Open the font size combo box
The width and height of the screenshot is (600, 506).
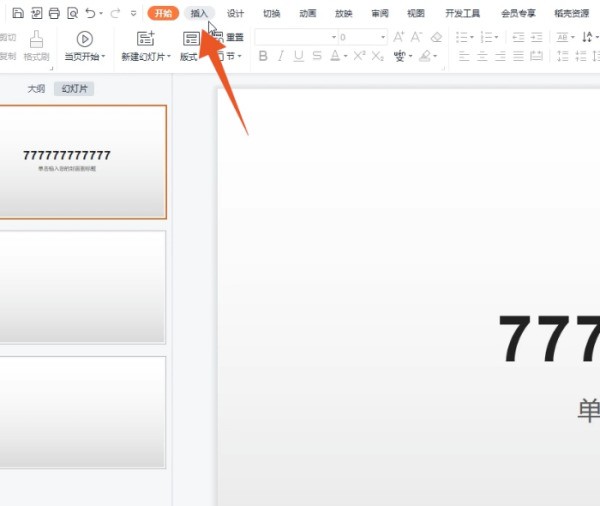point(362,37)
